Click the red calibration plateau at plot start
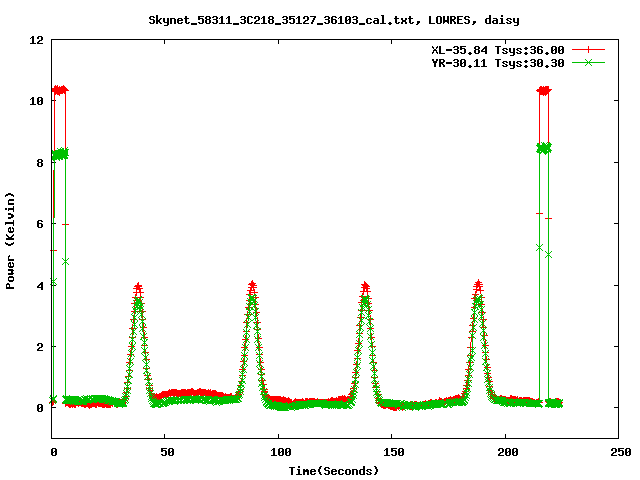The image size is (640, 480). [59, 90]
